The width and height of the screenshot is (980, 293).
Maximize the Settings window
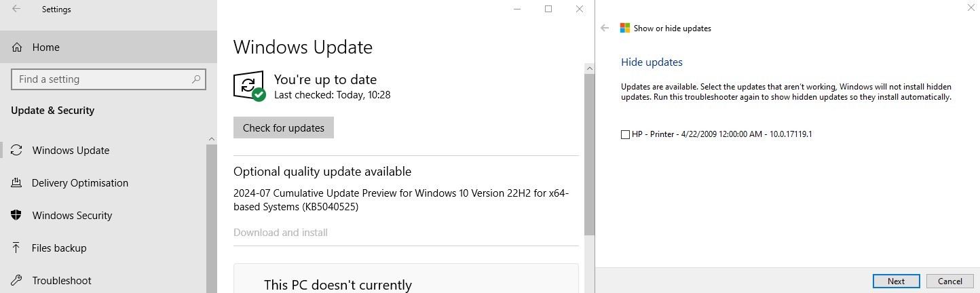coord(548,9)
